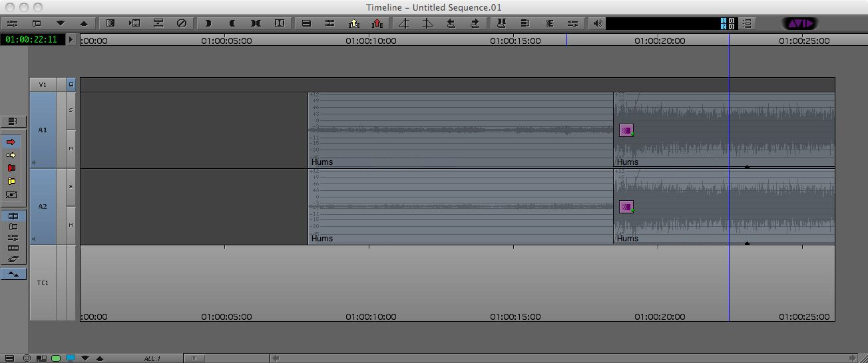Click the Remove Effect slashed-circle icon

coord(182,23)
